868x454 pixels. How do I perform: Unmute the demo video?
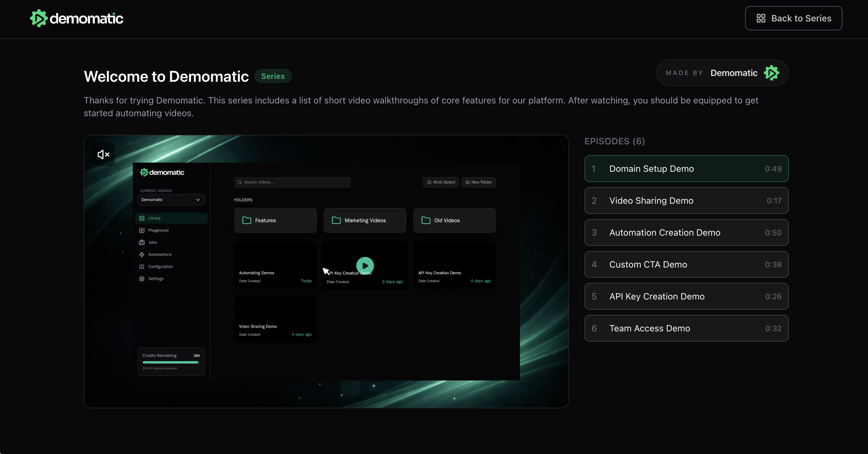(103, 154)
